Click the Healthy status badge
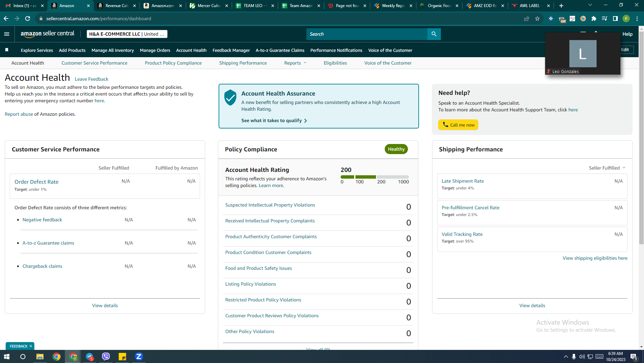Screen dimensions: 644x363 (x=396, y=149)
